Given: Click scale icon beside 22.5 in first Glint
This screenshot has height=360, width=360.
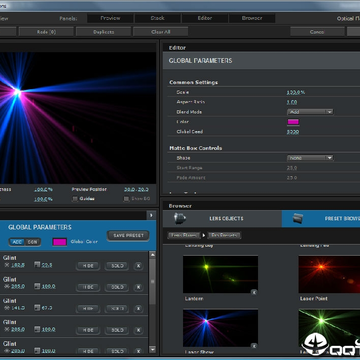Looking at the screenshot, I should [x=37, y=265].
